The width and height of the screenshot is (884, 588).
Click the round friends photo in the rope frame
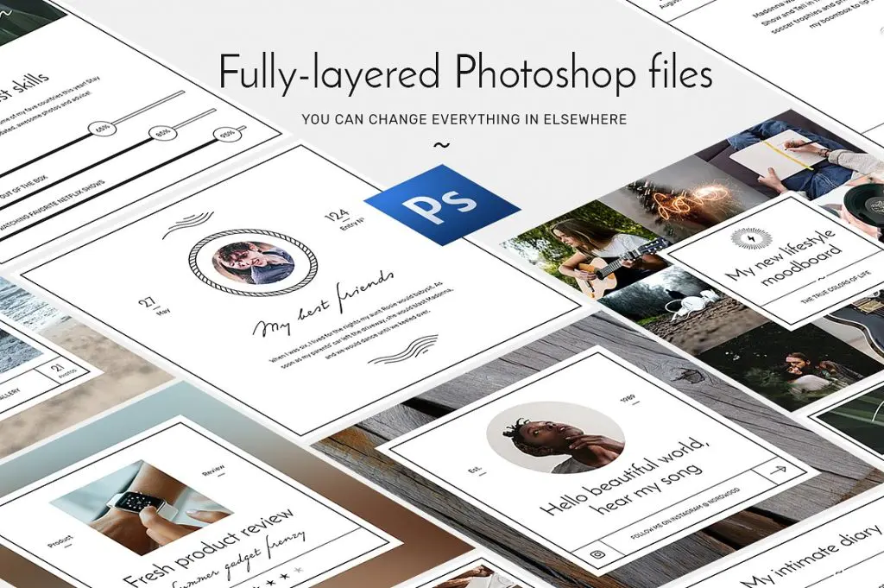(253, 262)
